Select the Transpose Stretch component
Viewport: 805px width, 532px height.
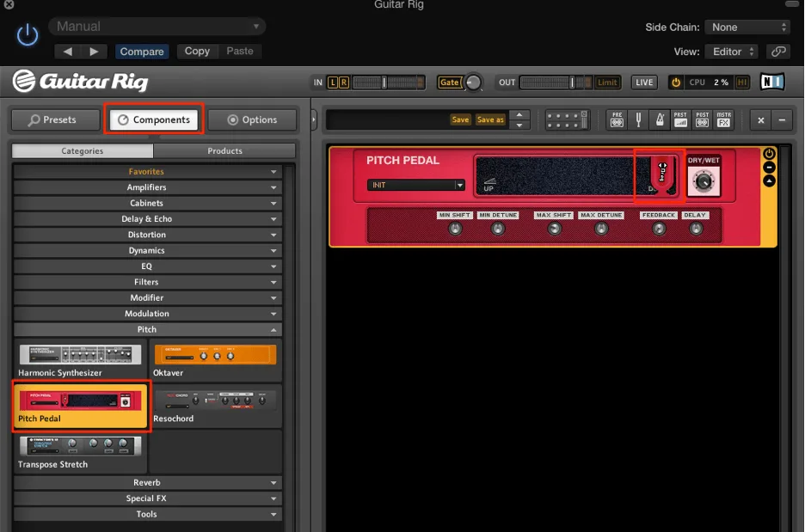point(81,452)
